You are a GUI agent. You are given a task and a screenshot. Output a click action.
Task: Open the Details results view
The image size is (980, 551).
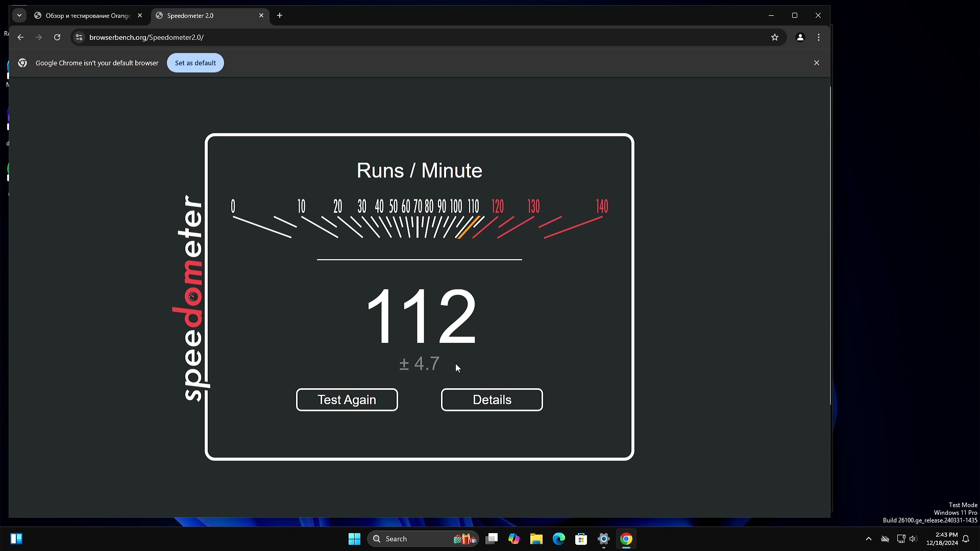click(492, 399)
